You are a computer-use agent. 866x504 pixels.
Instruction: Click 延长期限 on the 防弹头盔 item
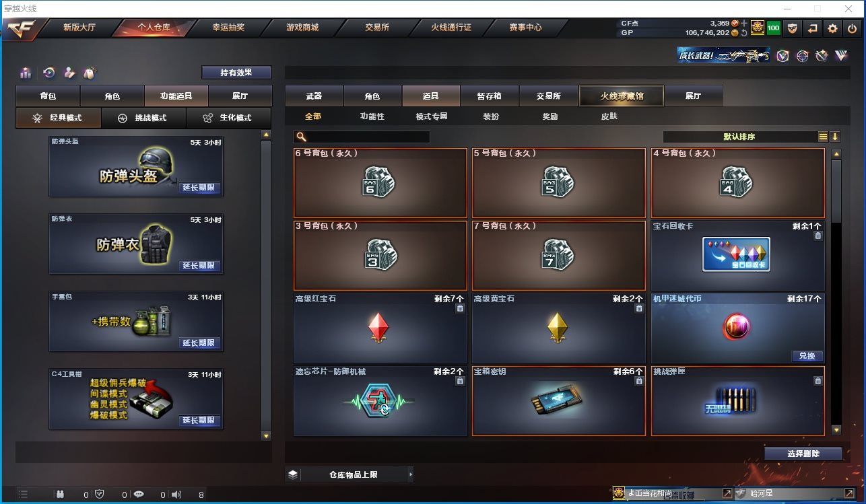(200, 188)
